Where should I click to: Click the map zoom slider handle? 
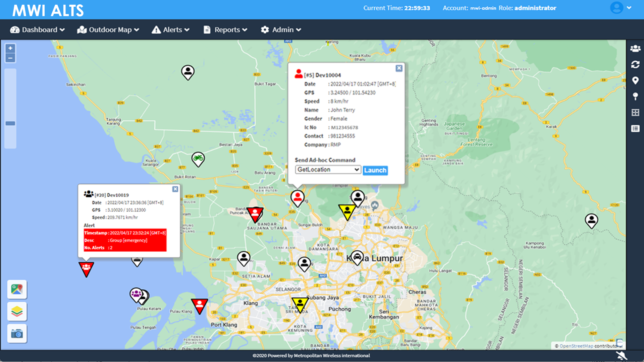pyautogui.click(x=10, y=123)
